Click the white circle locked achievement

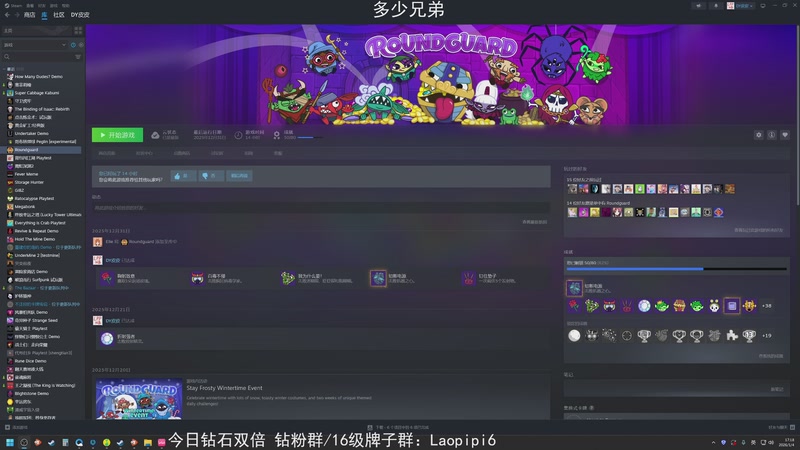(574, 336)
